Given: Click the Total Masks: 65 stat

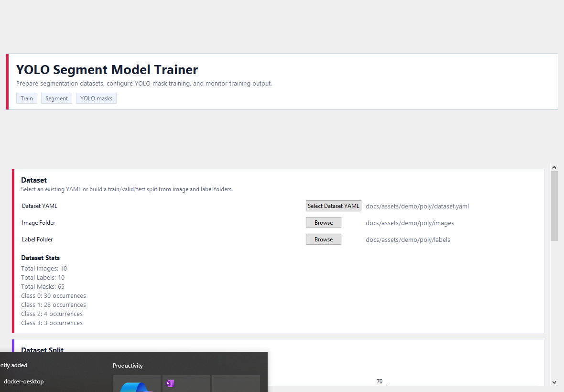Looking at the screenshot, I should pos(43,286).
